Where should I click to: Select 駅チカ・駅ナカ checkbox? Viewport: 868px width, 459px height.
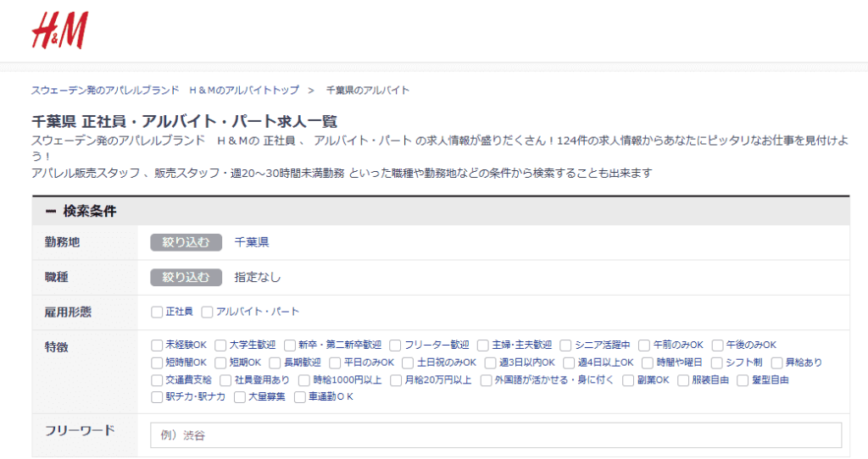click(157, 397)
